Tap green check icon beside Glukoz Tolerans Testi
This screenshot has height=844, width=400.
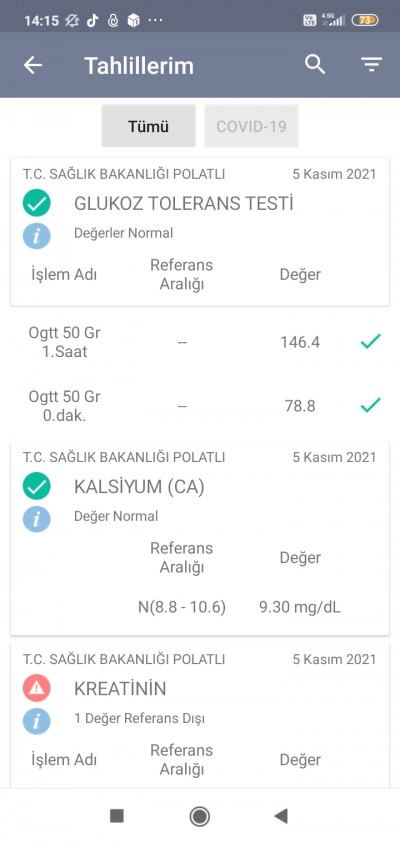(x=37, y=203)
